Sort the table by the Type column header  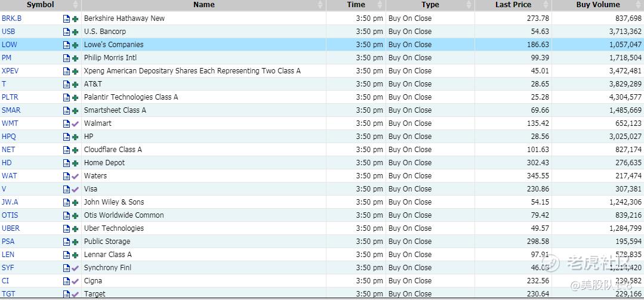click(x=430, y=5)
